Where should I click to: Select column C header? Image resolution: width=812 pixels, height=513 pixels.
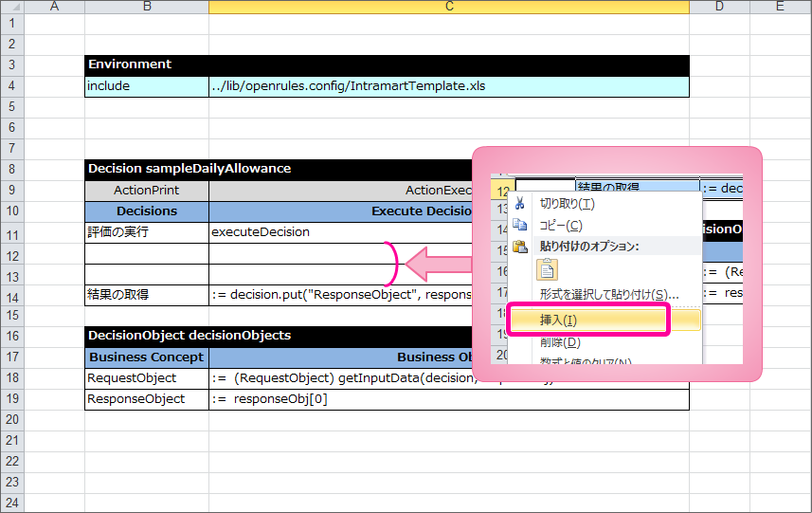(448, 7)
